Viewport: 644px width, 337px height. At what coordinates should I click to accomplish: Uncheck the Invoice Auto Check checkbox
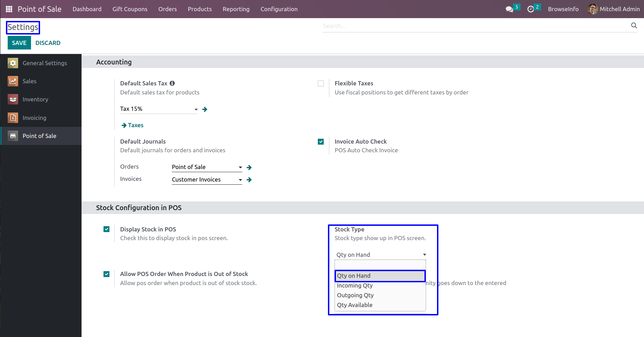coord(321,141)
